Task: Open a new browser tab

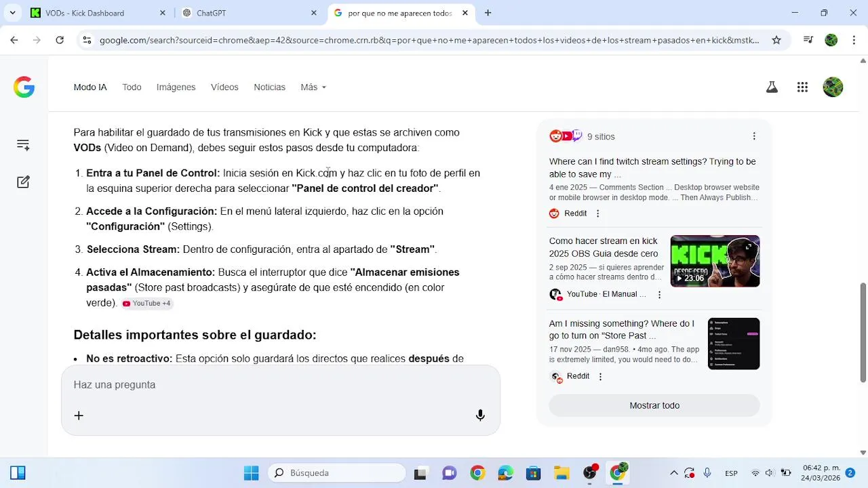Action: point(488,13)
